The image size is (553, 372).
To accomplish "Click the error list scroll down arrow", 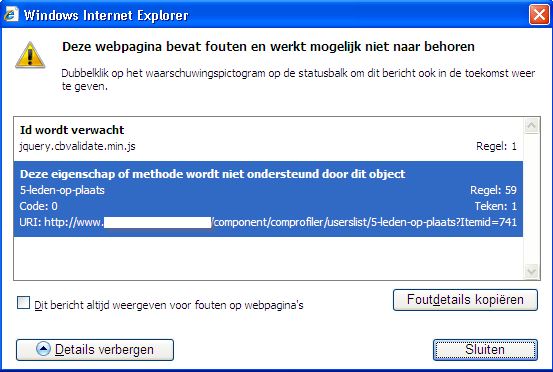I will click(531, 272).
